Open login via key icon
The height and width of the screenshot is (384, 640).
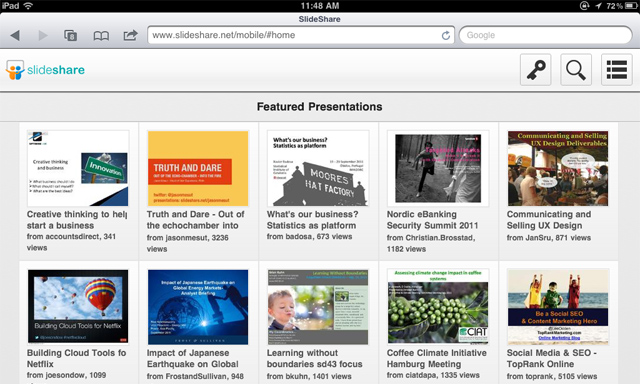click(x=536, y=70)
